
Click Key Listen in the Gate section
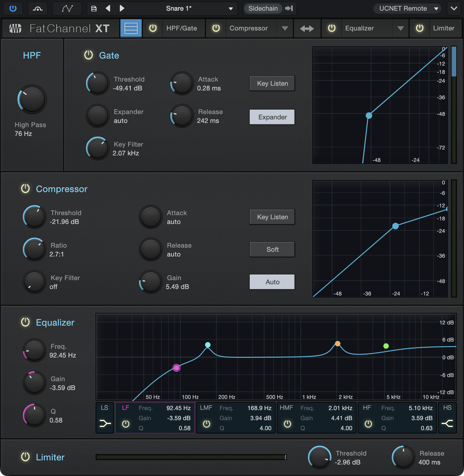pos(272,83)
